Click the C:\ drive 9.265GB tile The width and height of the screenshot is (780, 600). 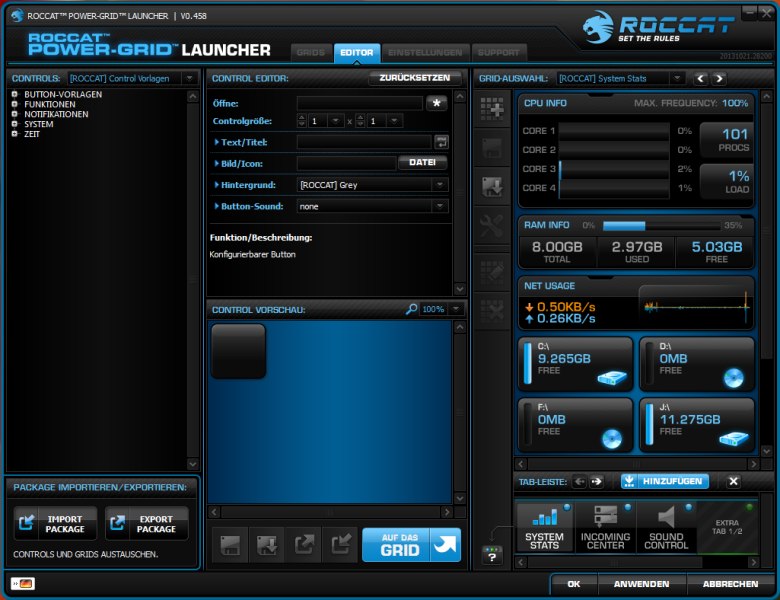pyautogui.click(x=576, y=364)
